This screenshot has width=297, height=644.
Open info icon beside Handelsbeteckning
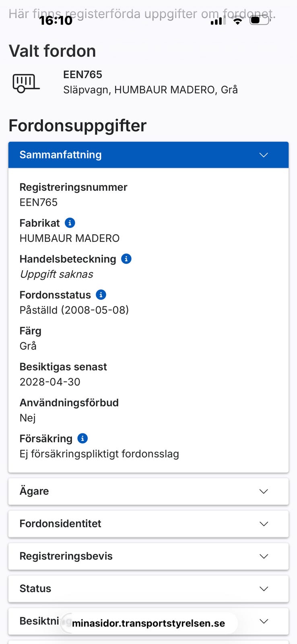point(126,258)
